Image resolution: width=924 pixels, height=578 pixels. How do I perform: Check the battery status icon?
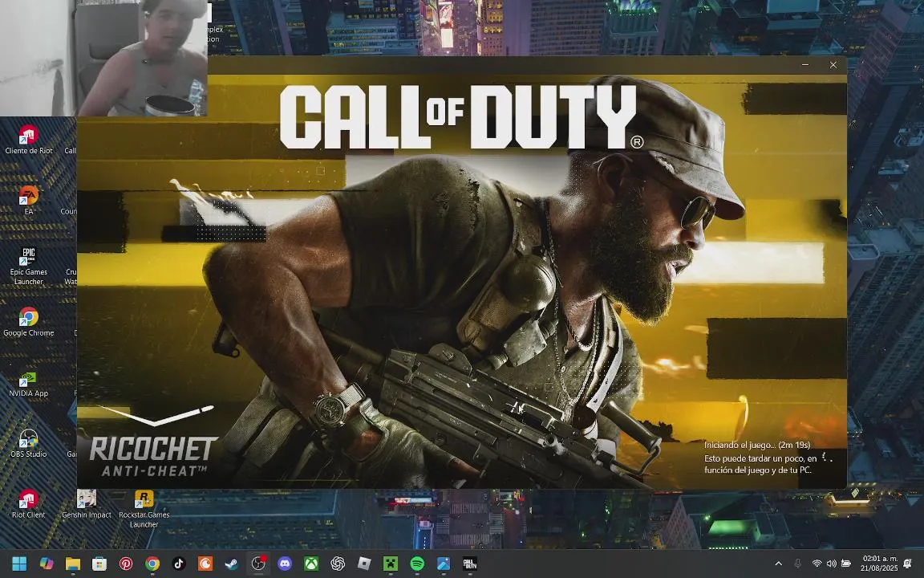(846, 564)
